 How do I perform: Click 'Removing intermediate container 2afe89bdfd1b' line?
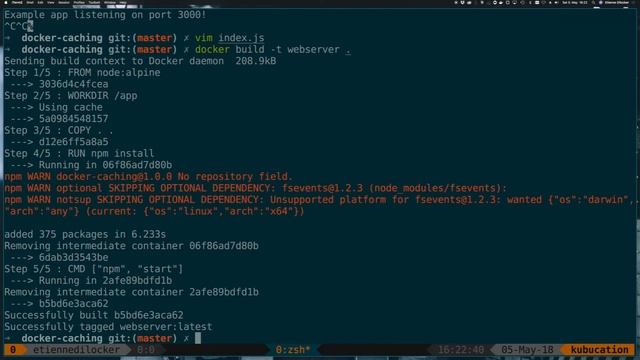131,292
